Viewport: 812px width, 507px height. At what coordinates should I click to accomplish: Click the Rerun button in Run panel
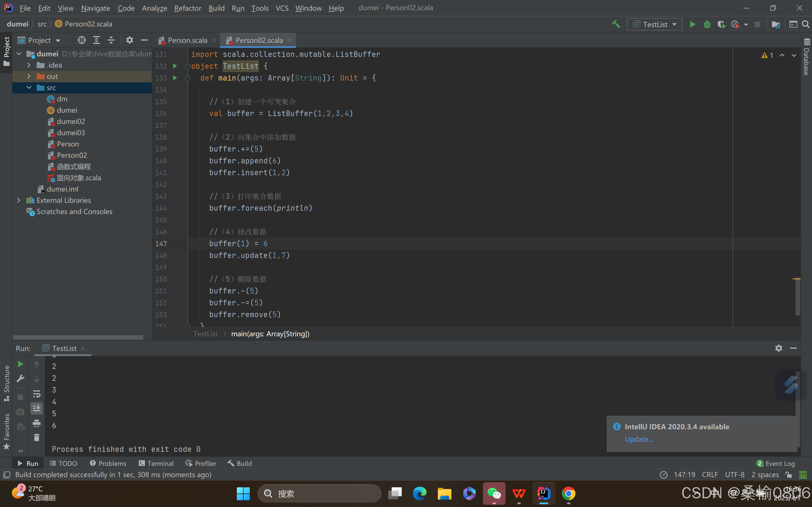[x=21, y=364]
